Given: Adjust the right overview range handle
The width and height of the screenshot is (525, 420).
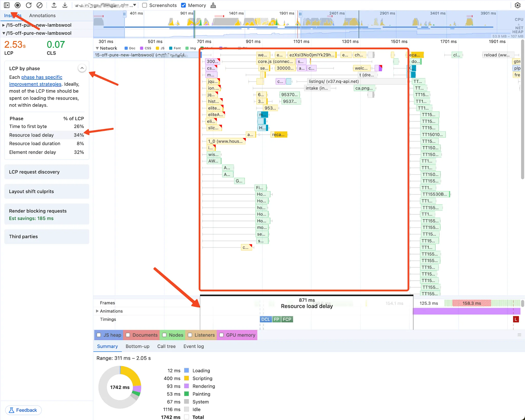Looking at the screenshot, I should pyautogui.click(x=300, y=14).
